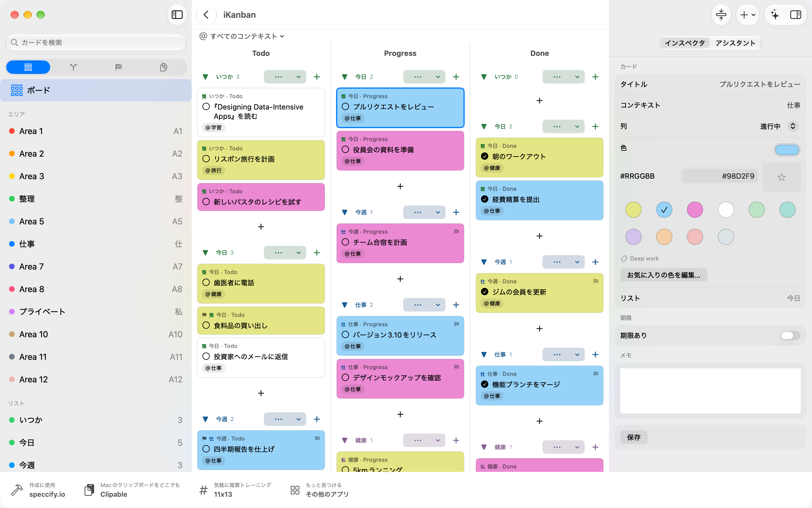This screenshot has height=508, width=812.
Task: Open the plus add menu in toolbar
Action: pyautogui.click(x=747, y=15)
